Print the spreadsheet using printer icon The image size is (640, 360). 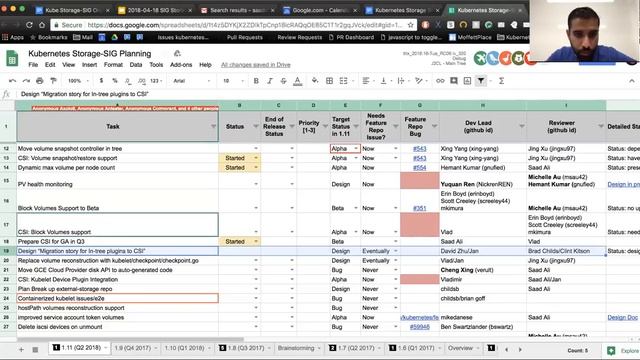(40, 81)
